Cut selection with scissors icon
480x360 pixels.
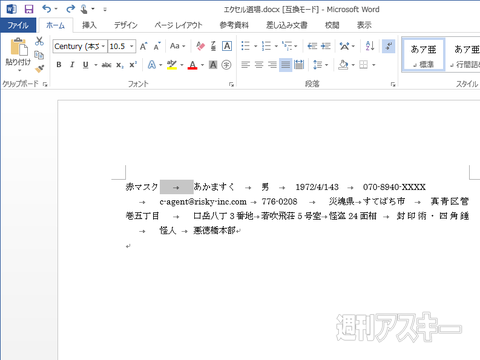39,41
